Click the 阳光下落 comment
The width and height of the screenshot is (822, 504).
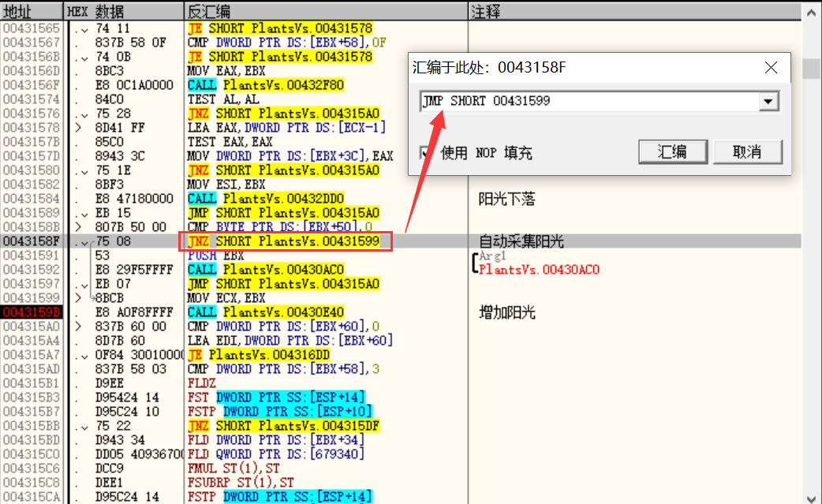point(506,199)
